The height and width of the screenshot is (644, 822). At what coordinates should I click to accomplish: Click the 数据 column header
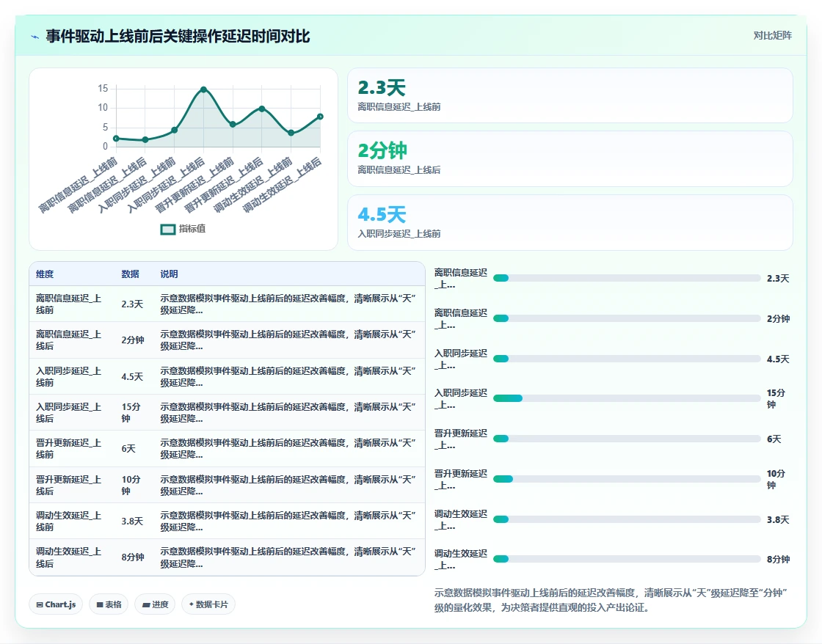coord(130,274)
